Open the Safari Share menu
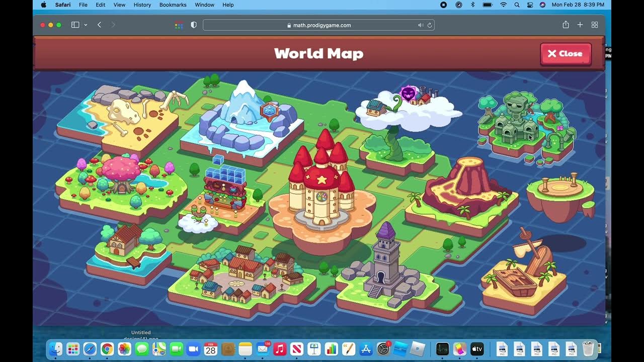 pyautogui.click(x=566, y=25)
